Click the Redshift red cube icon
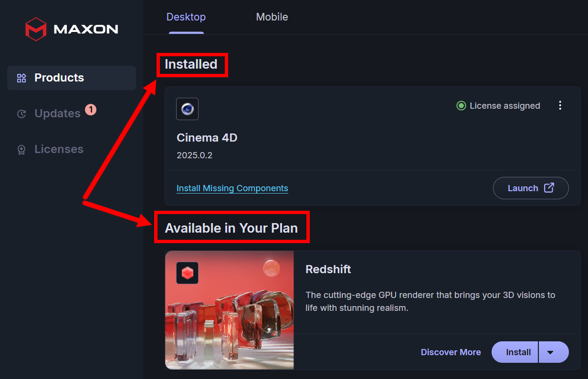This screenshot has width=588, height=379. click(x=187, y=273)
